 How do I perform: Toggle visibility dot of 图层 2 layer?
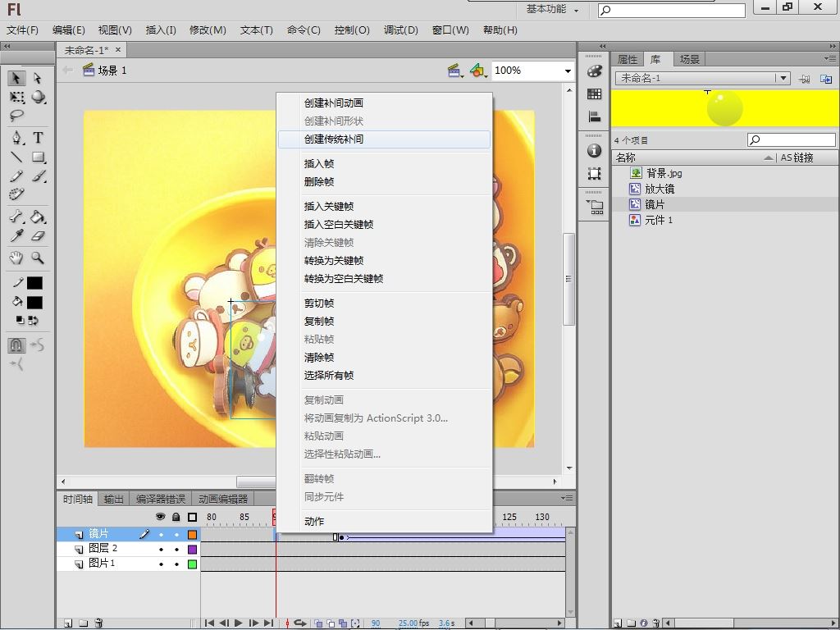point(161,550)
